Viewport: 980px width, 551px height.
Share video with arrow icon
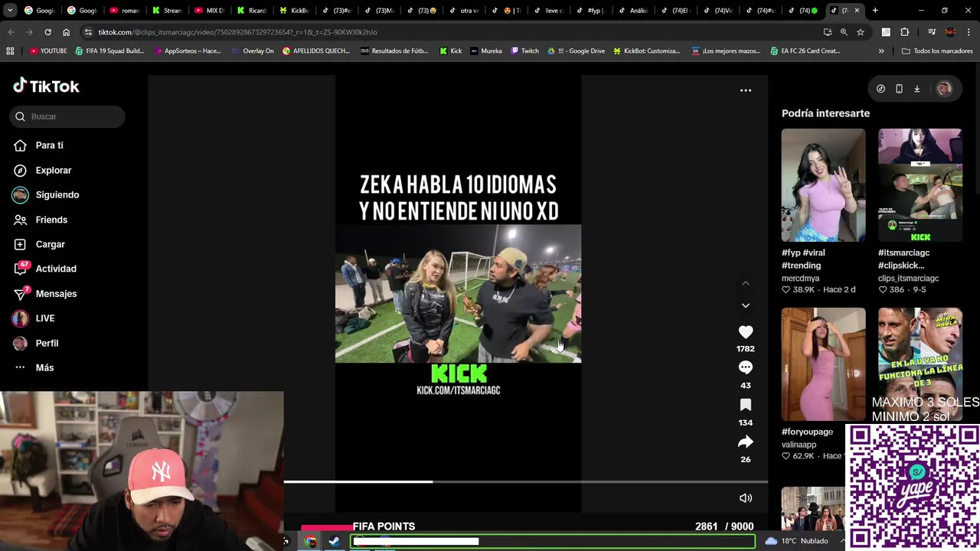pos(746,442)
